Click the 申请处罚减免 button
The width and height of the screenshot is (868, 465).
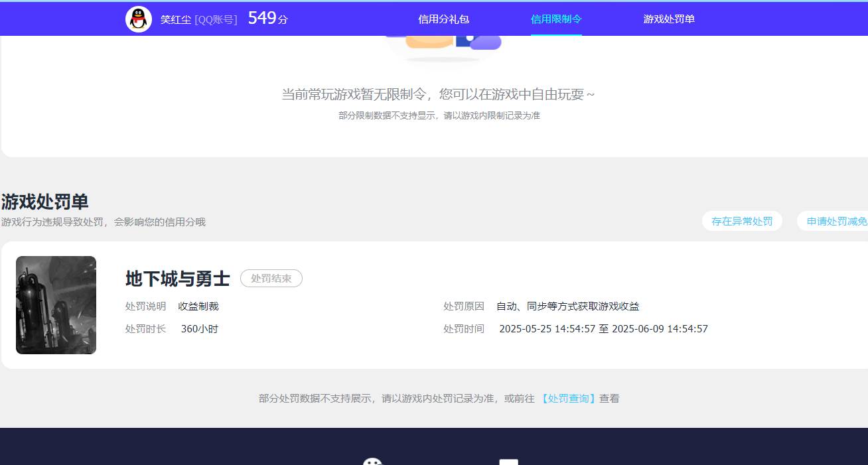click(837, 221)
